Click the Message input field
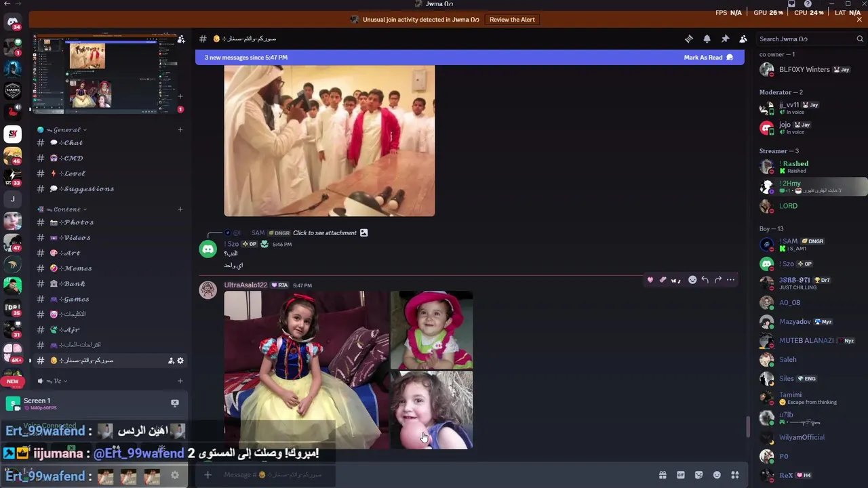The width and height of the screenshot is (868, 488). tap(434, 475)
